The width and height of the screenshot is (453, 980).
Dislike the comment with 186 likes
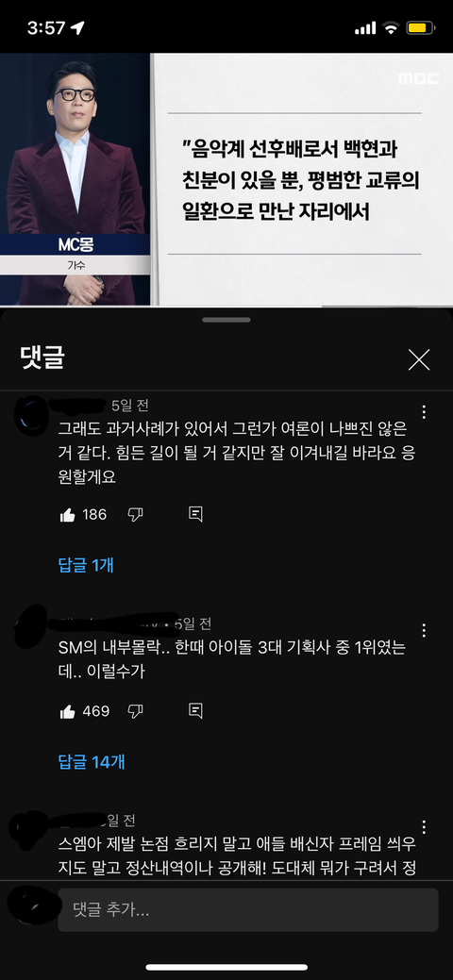click(135, 515)
